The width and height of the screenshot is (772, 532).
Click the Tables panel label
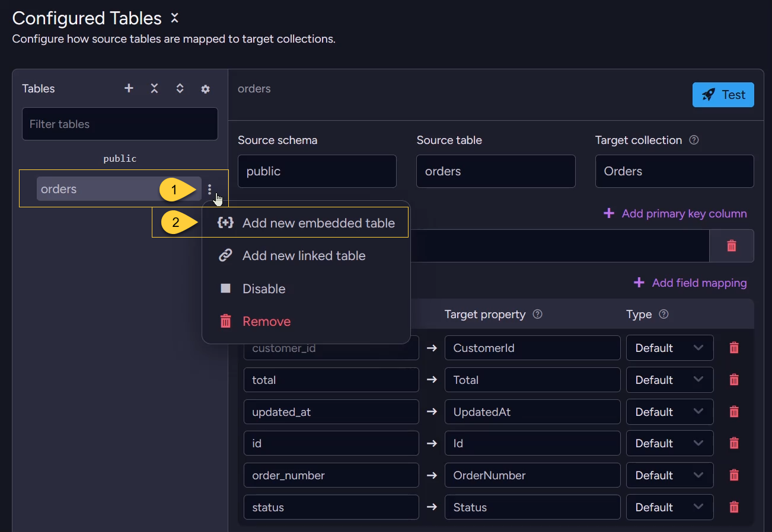[x=39, y=89]
